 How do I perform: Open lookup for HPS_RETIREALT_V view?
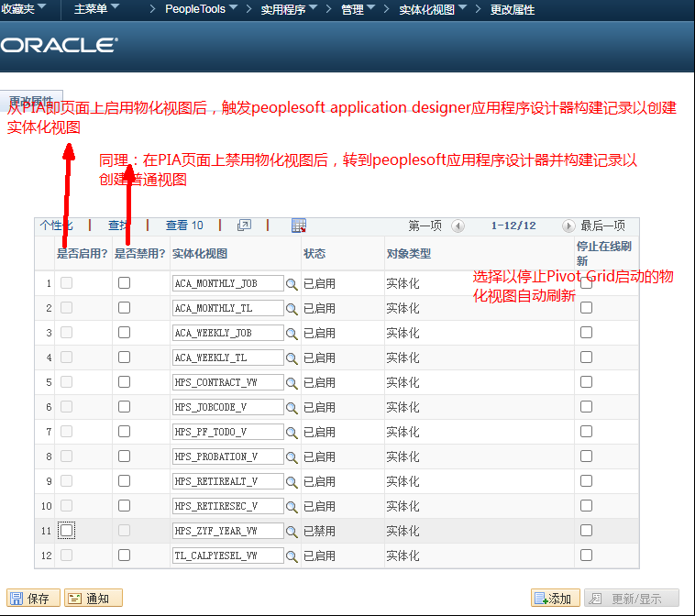(292, 482)
